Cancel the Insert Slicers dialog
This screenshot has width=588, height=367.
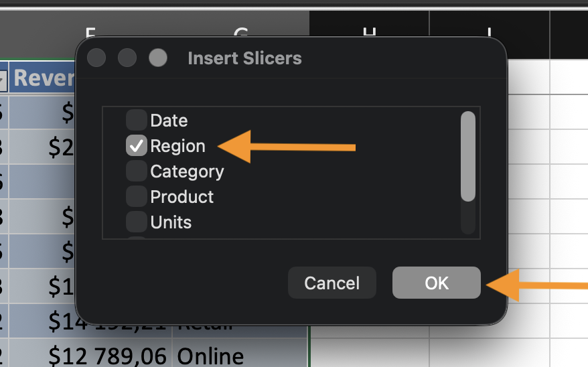[x=332, y=283]
